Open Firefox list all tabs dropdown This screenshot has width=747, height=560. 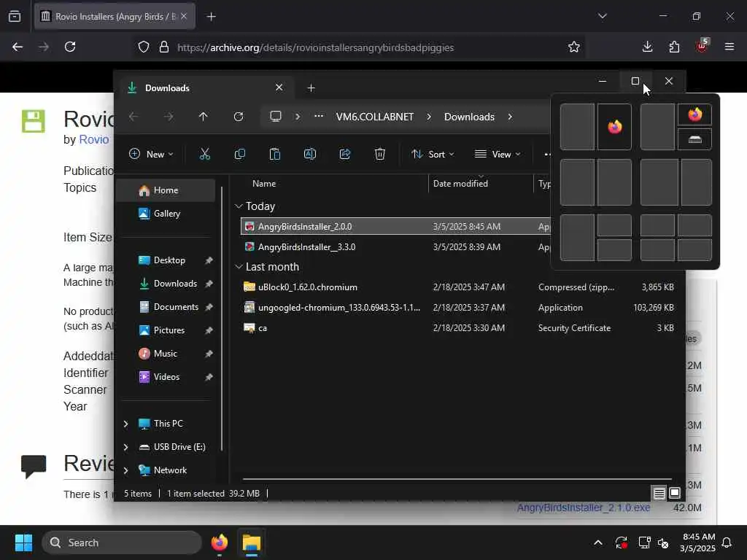603,16
